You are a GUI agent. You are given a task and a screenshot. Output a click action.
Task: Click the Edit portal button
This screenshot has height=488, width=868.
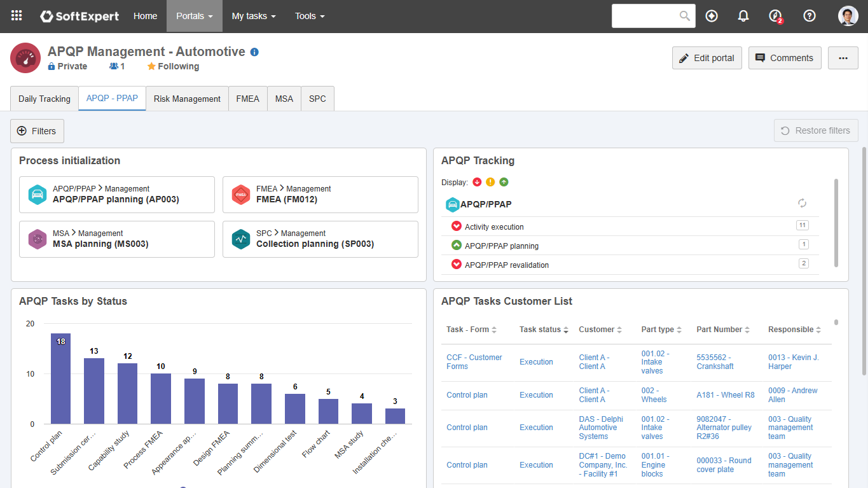coord(707,58)
